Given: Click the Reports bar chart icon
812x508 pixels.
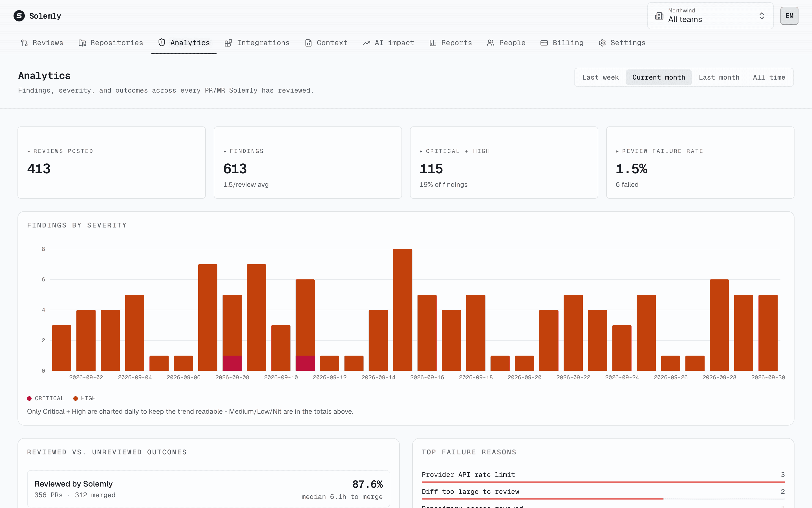Looking at the screenshot, I should (x=433, y=43).
